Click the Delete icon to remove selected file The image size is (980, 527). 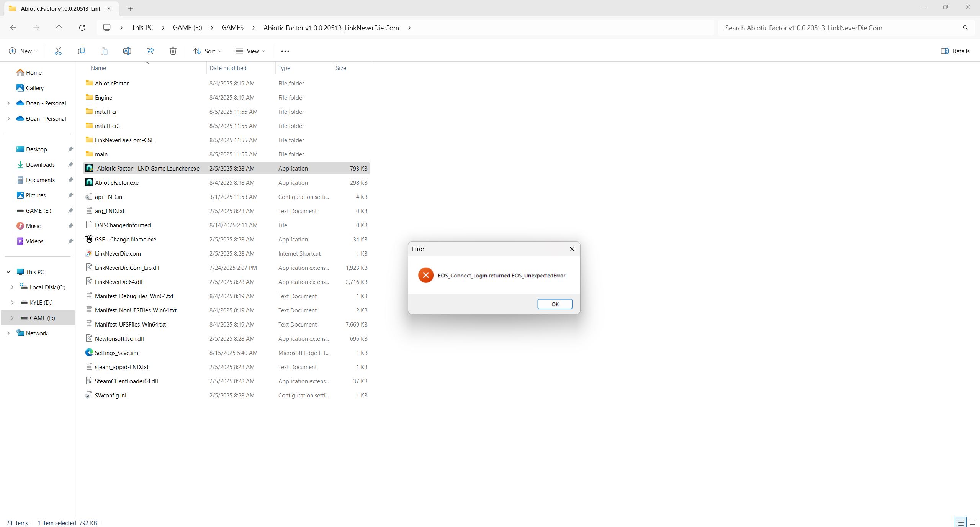[173, 51]
